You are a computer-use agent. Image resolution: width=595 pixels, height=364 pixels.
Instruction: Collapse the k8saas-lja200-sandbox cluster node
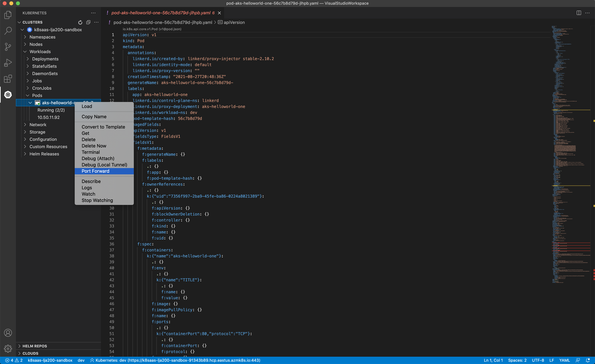[x=22, y=30]
